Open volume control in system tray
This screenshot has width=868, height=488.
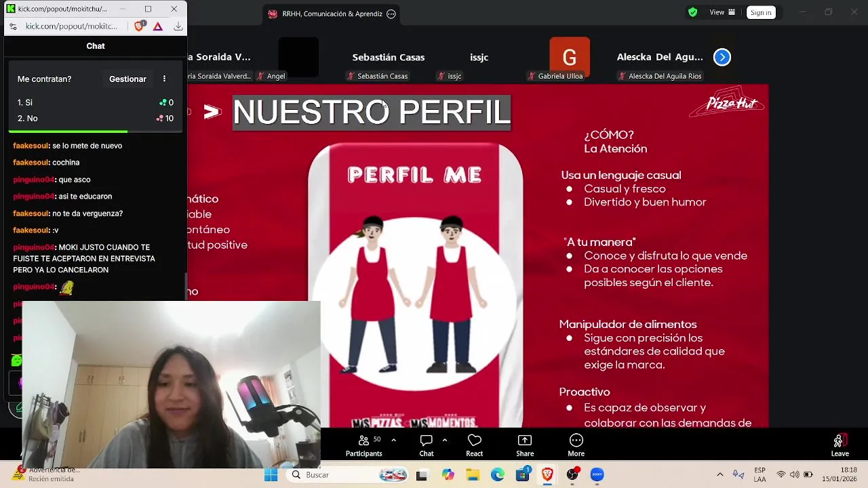tap(794, 474)
